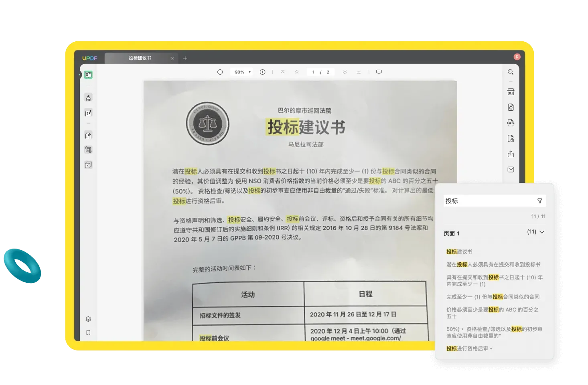This screenshot has width=588, height=385.
Task: Open the Reader mode icon in left sidebar
Action: pyautogui.click(x=88, y=75)
